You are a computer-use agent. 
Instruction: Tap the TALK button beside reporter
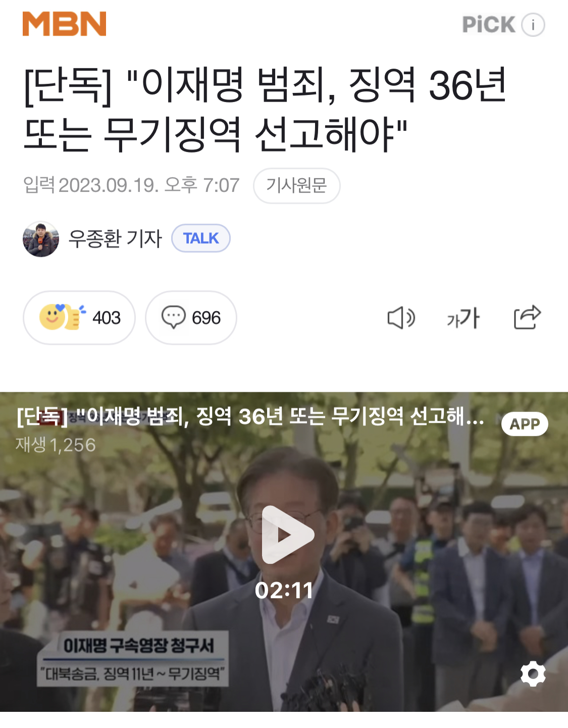tap(201, 238)
